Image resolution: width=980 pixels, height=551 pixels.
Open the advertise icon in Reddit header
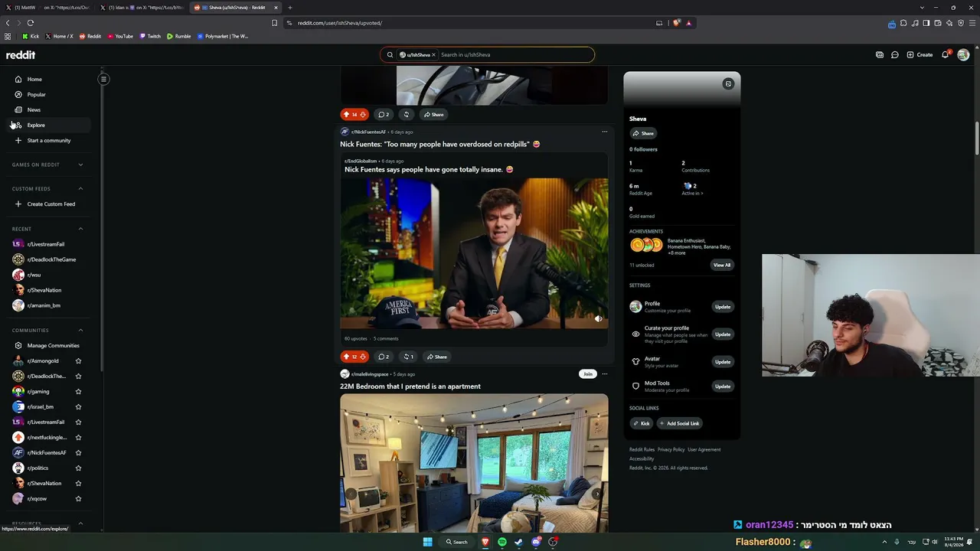click(x=879, y=55)
